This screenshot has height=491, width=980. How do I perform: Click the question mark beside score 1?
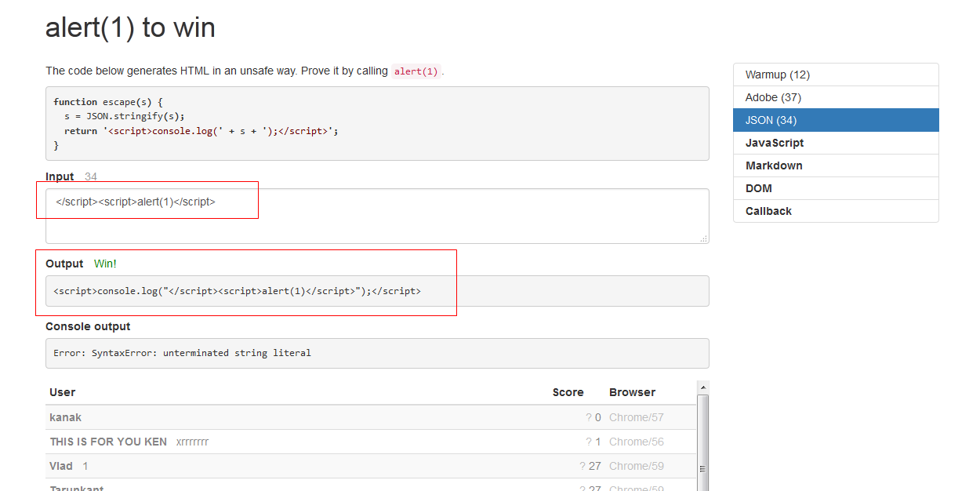(x=589, y=442)
